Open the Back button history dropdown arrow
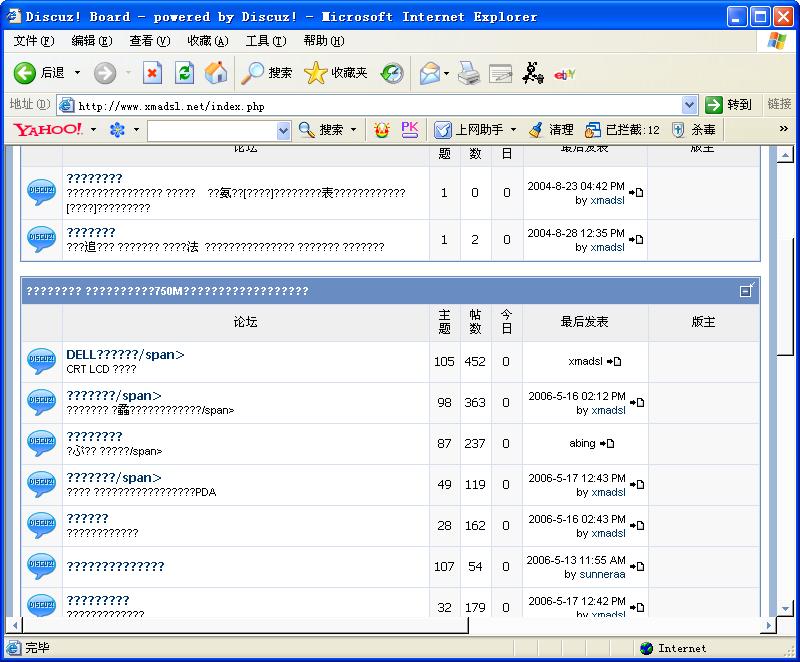 [78, 73]
